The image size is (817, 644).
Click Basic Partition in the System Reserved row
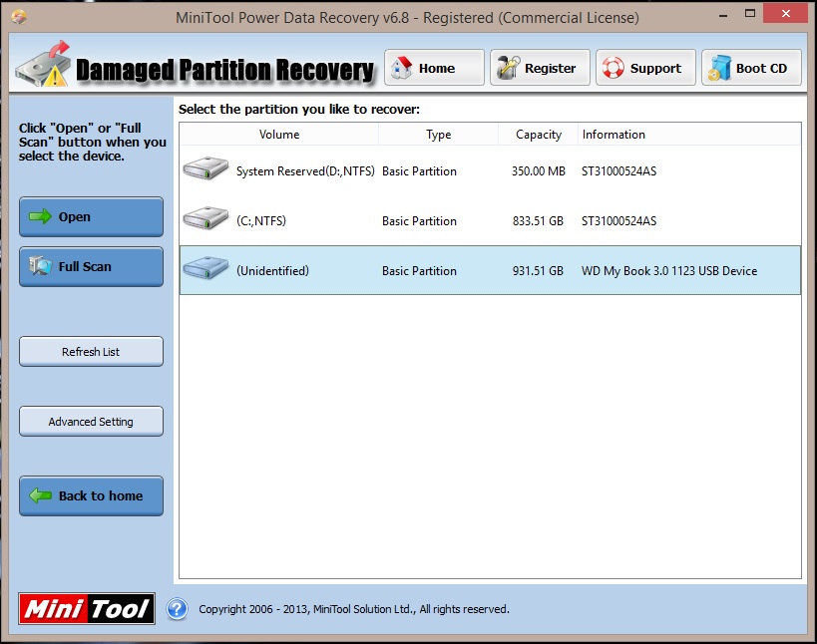[x=419, y=171]
